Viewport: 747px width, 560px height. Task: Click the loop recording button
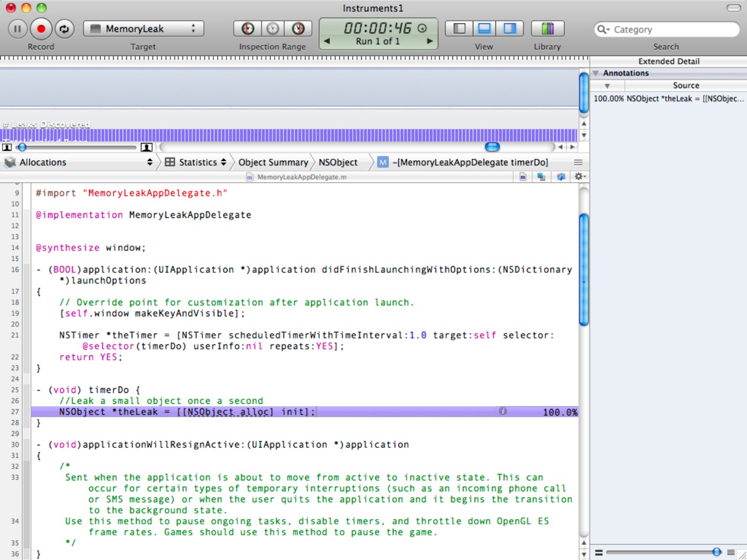point(64,29)
